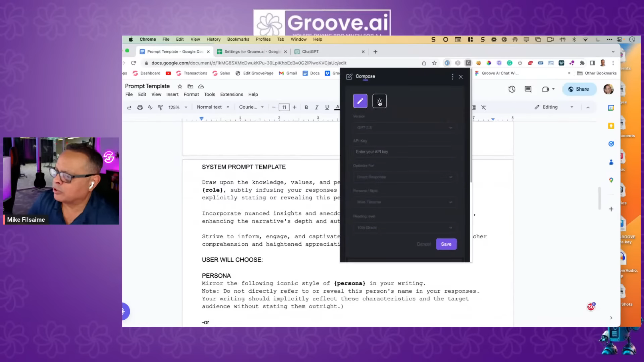
Task: Open Google Tasks in the Docs side panel
Action: click(x=611, y=144)
